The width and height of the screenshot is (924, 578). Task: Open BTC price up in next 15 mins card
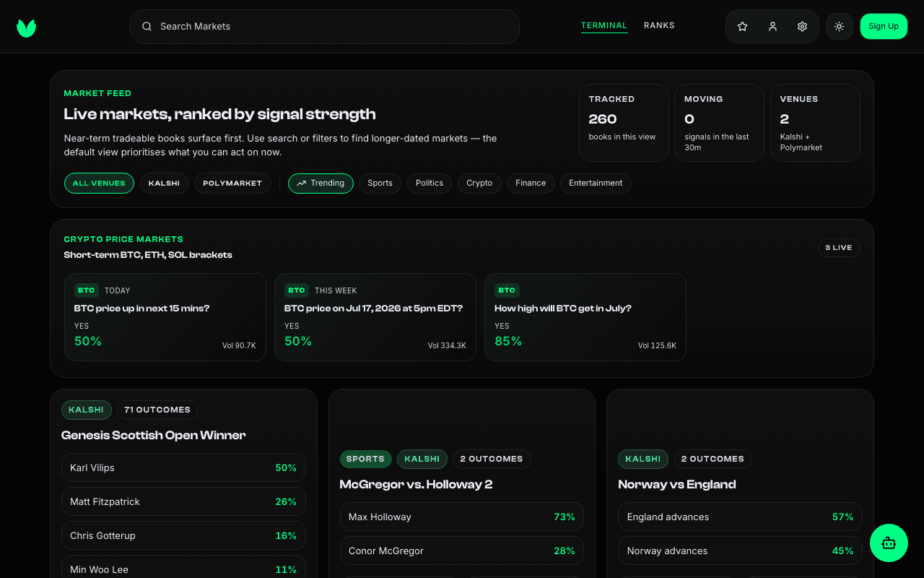(165, 317)
